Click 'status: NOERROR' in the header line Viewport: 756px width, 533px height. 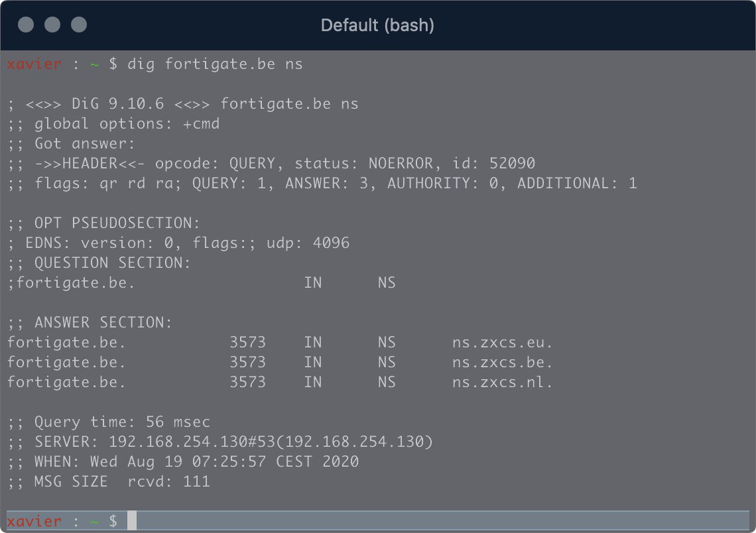point(364,163)
